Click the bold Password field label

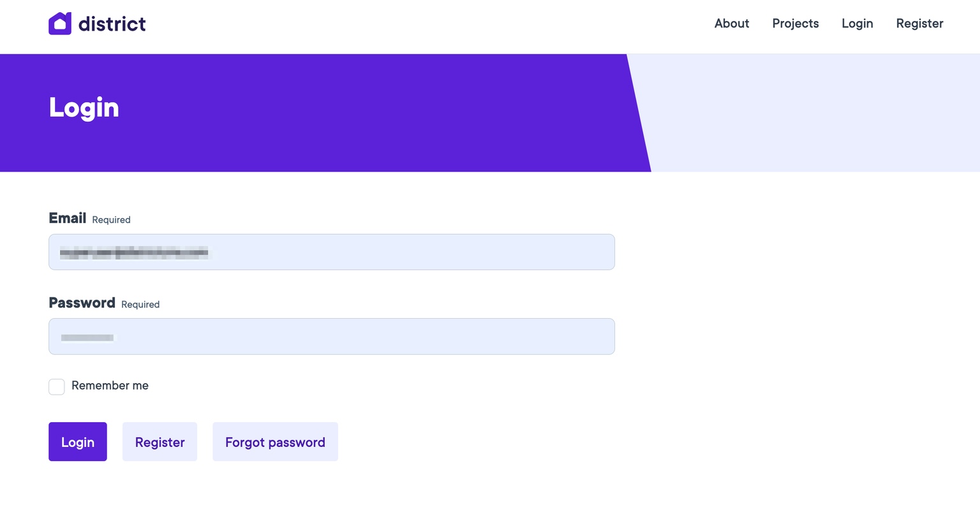[x=82, y=303]
